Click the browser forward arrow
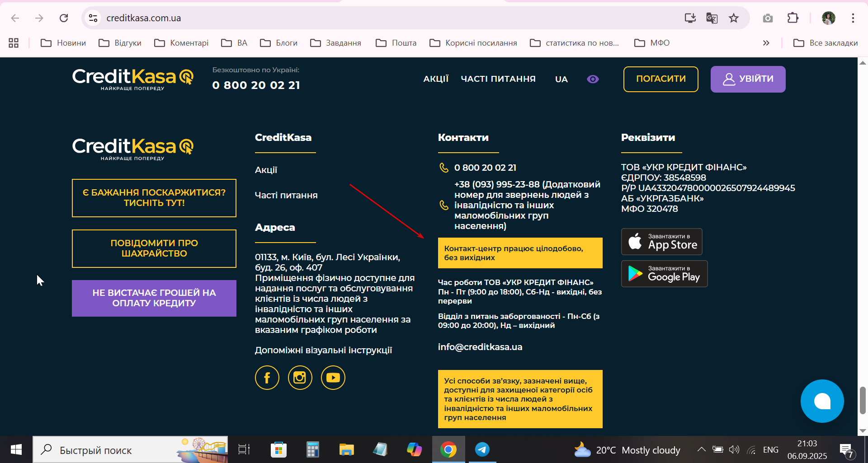Image resolution: width=868 pixels, height=463 pixels. point(39,18)
